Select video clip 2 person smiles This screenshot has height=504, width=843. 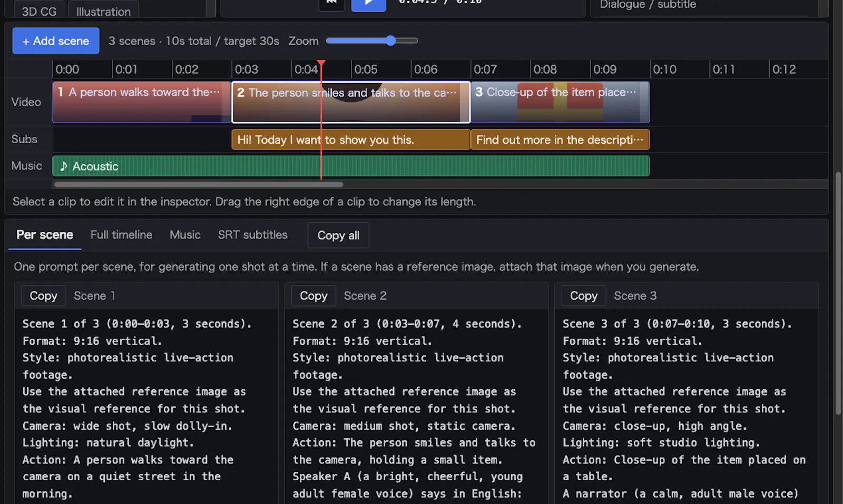351,102
